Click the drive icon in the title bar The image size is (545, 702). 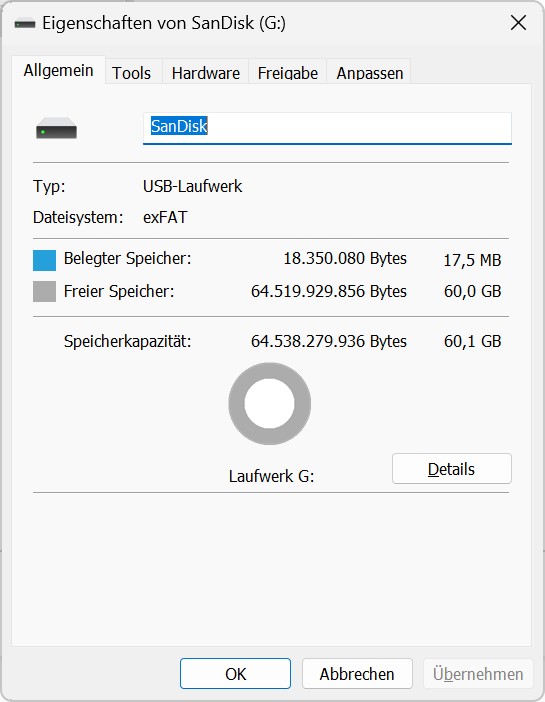point(25,23)
